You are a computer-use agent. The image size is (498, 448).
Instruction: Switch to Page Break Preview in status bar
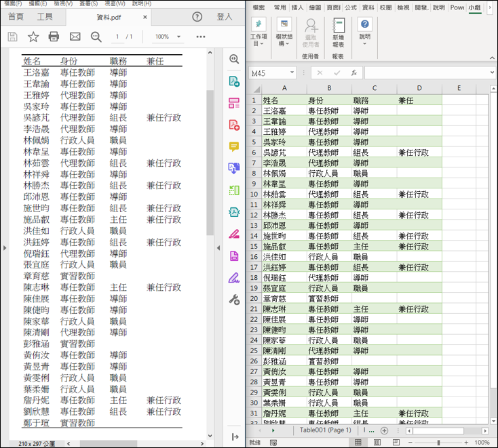tap(396, 443)
